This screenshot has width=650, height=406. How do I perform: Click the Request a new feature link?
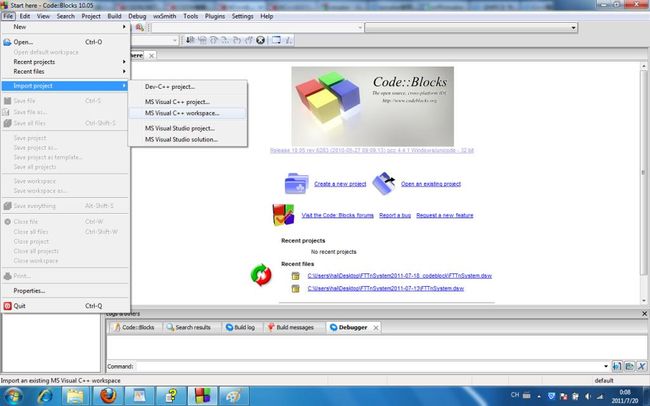(444, 216)
